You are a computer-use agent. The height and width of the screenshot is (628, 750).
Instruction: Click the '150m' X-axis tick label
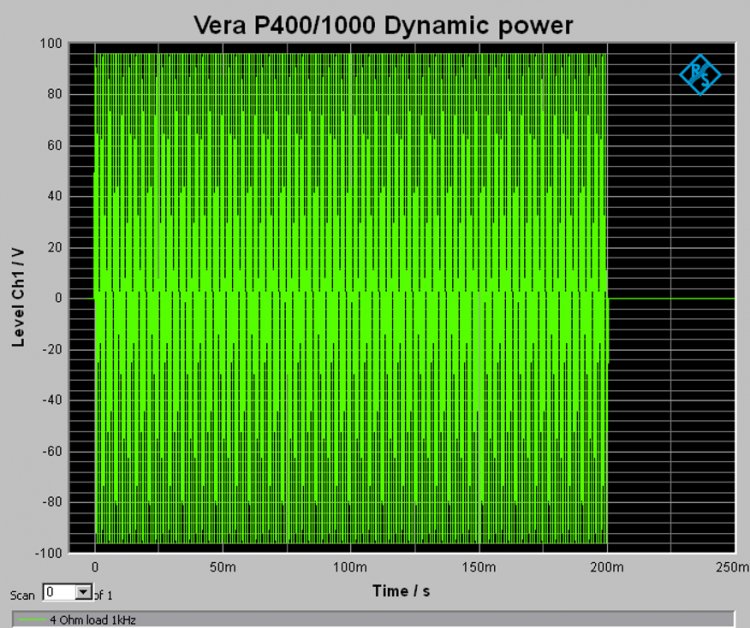pos(479,567)
